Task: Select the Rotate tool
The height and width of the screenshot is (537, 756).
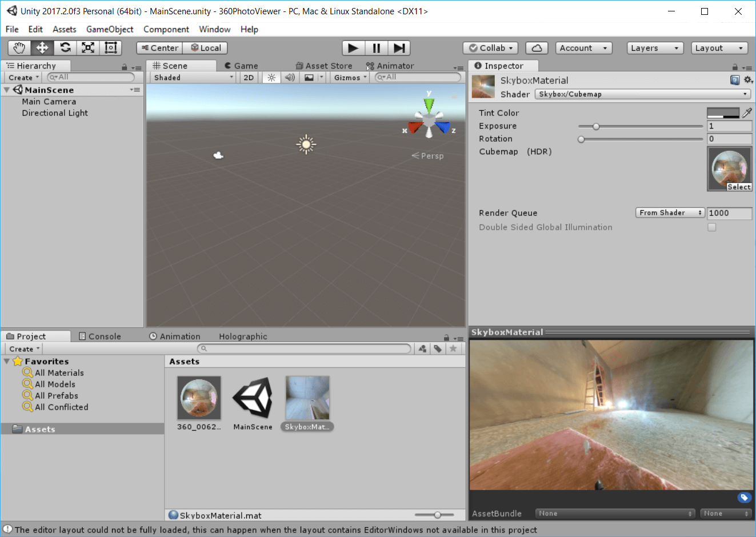Action: click(x=65, y=48)
